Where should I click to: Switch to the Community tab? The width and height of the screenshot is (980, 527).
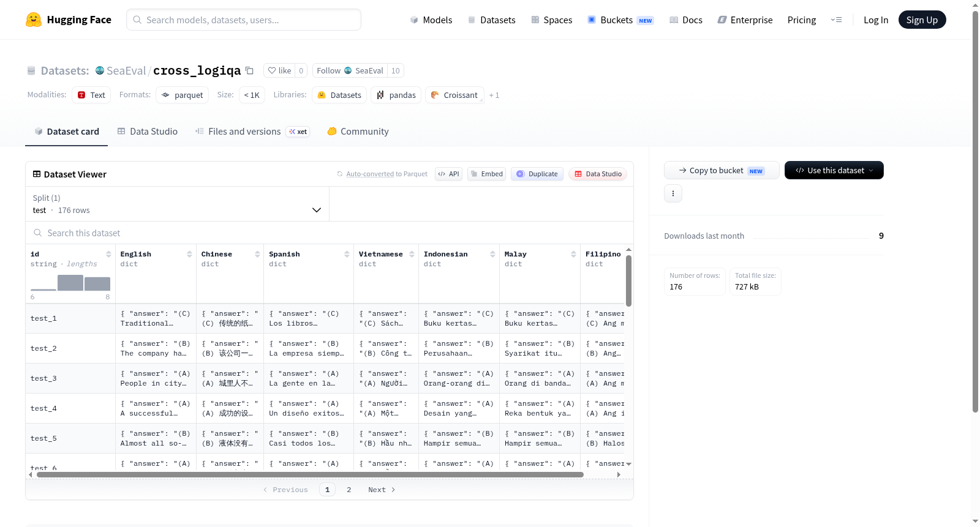point(358,131)
